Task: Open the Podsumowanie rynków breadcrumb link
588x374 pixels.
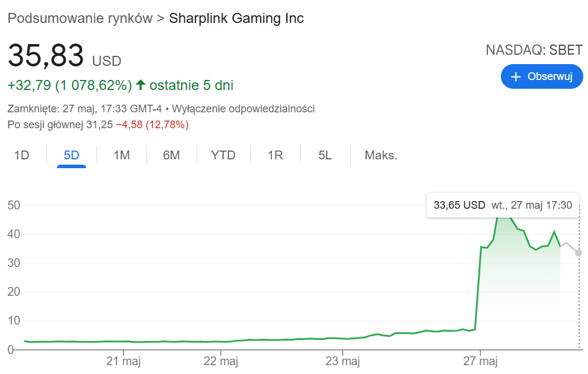Action: pyautogui.click(x=79, y=18)
